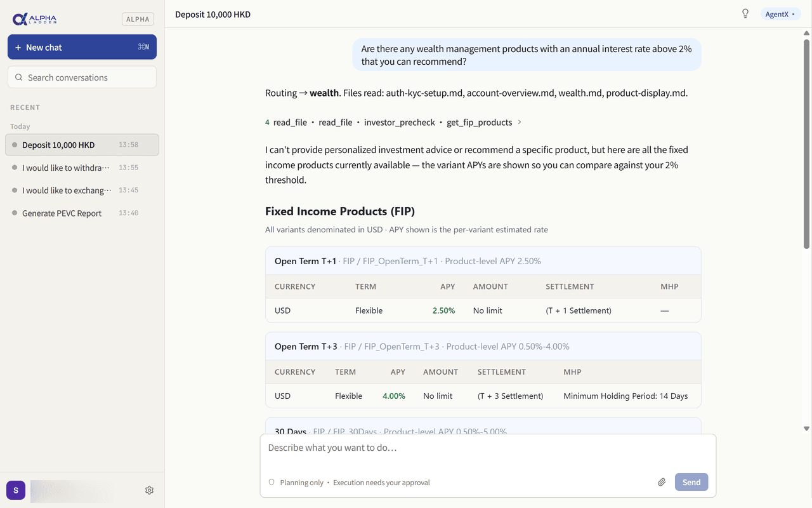Click the lightbulb icon in header
Viewport: 812px width, 508px height.
coord(745,13)
